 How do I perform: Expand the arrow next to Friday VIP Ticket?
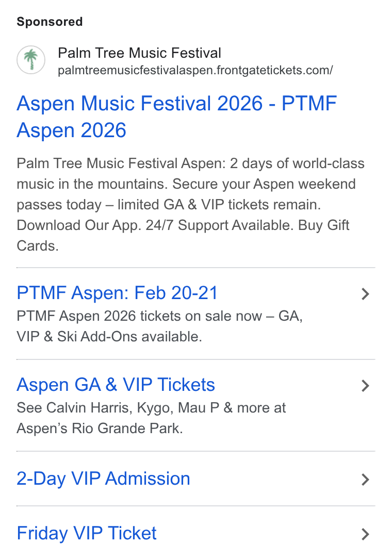point(365,534)
